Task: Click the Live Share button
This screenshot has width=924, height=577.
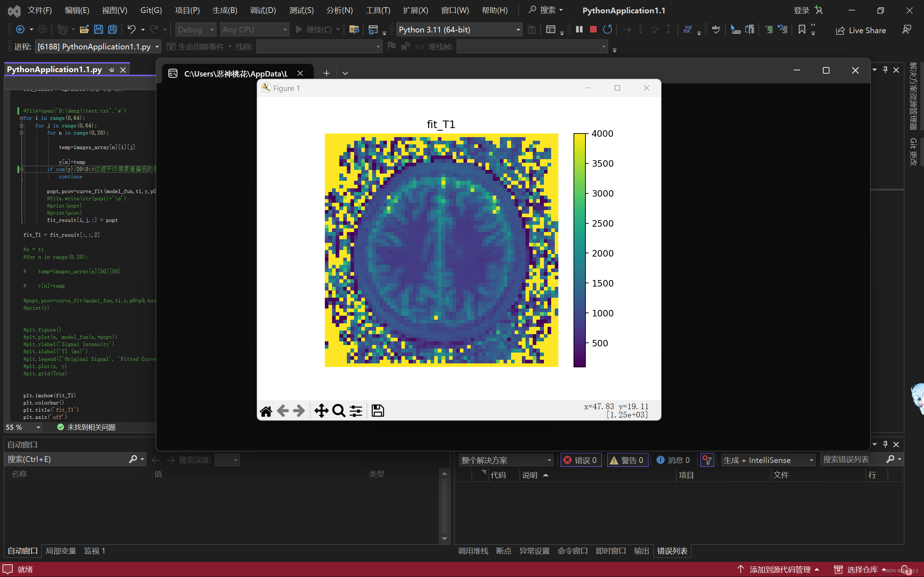Action: click(860, 30)
